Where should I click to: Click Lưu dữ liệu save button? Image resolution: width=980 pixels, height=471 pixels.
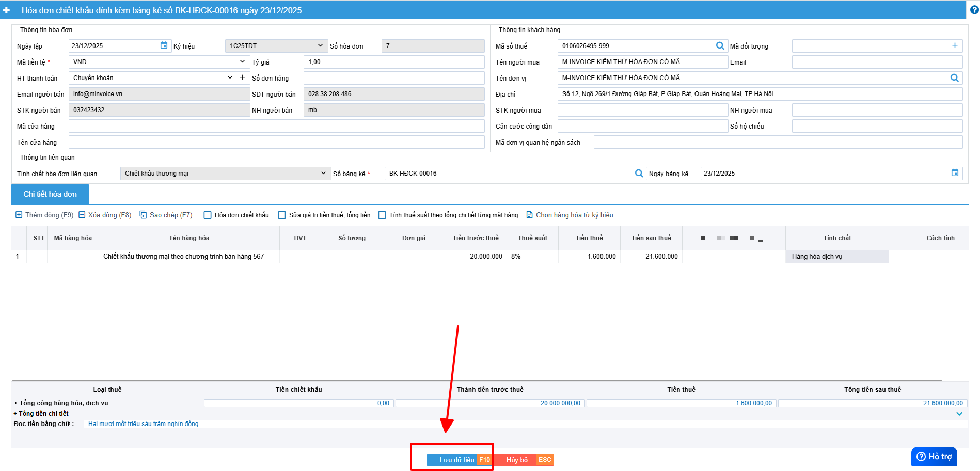456,460
